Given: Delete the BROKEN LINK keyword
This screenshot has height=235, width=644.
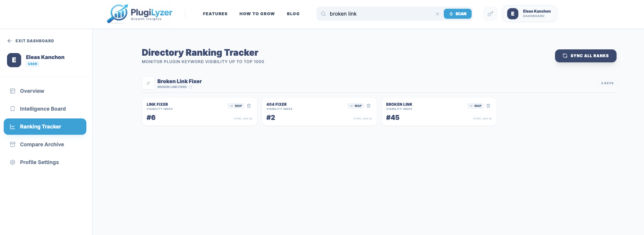Looking at the screenshot, I should tap(488, 106).
